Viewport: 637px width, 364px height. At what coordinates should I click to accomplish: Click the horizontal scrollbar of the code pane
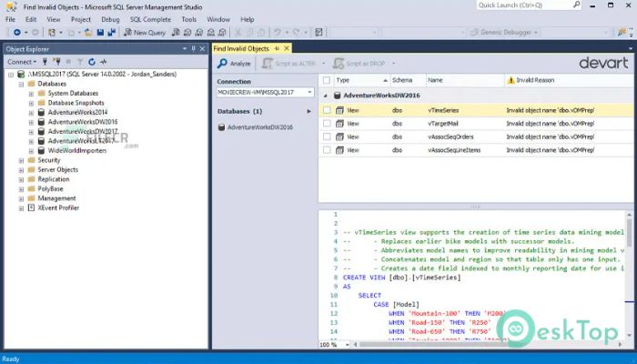(x=488, y=345)
